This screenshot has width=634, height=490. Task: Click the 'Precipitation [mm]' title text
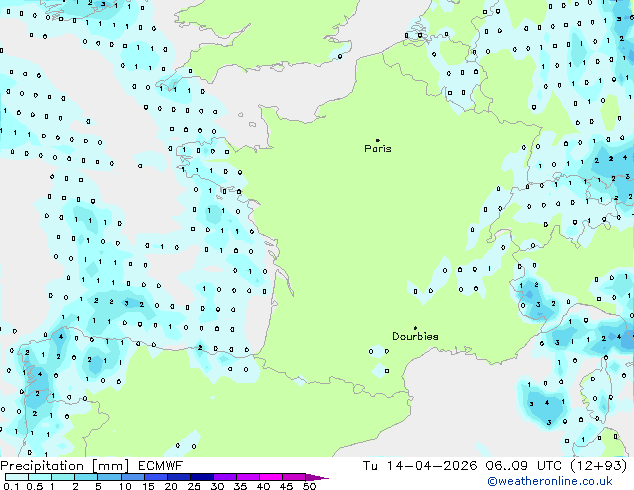(65, 466)
